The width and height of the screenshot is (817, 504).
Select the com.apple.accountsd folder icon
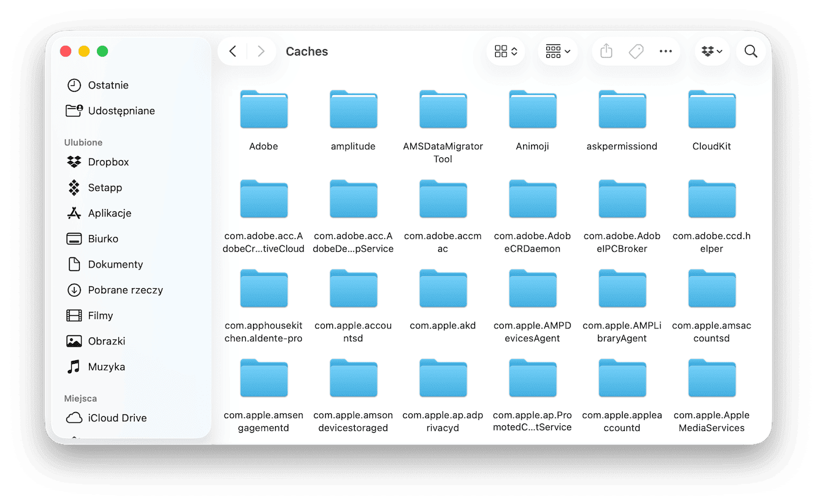pos(354,289)
